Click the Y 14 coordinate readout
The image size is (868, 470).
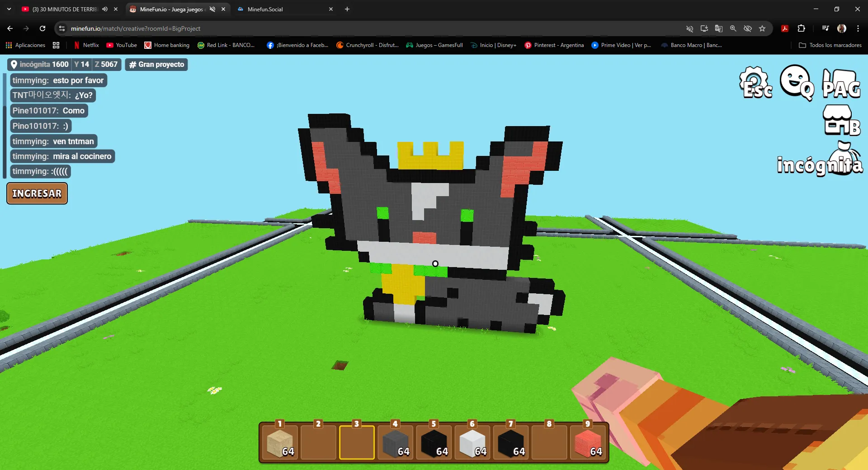click(82, 65)
